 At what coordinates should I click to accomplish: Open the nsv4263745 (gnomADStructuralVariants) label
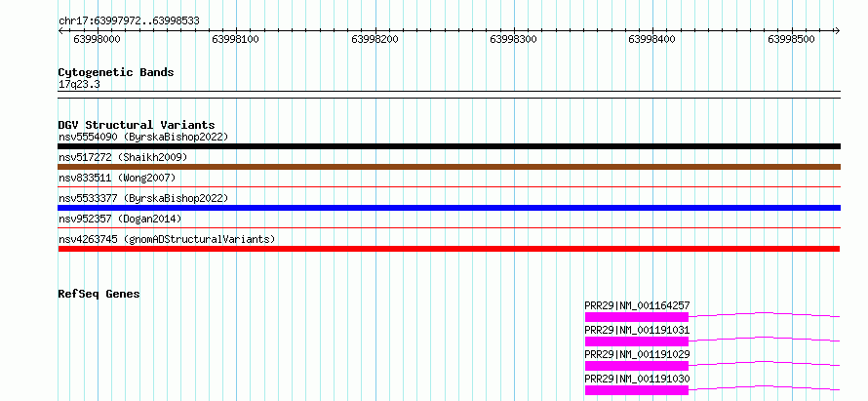coord(167,239)
